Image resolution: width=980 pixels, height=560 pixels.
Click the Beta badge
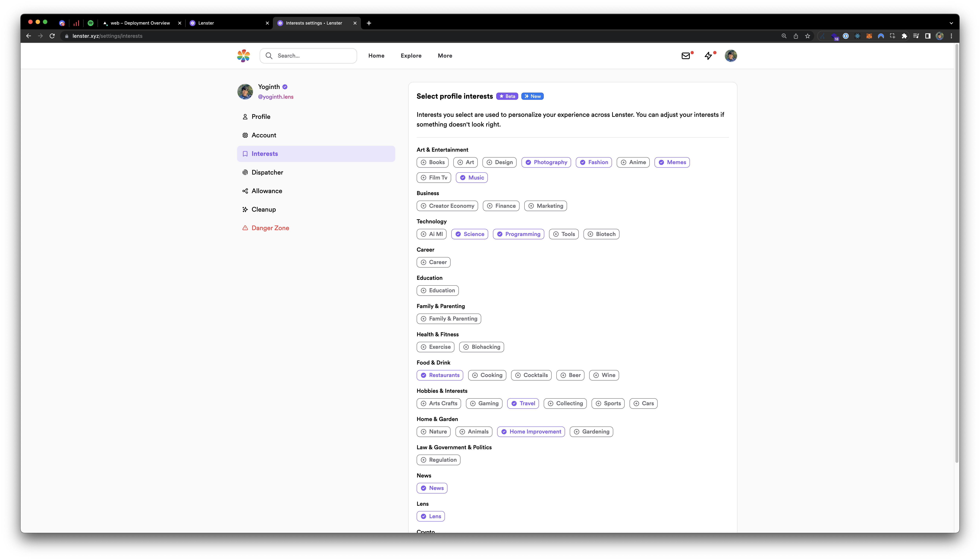tap(507, 96)
